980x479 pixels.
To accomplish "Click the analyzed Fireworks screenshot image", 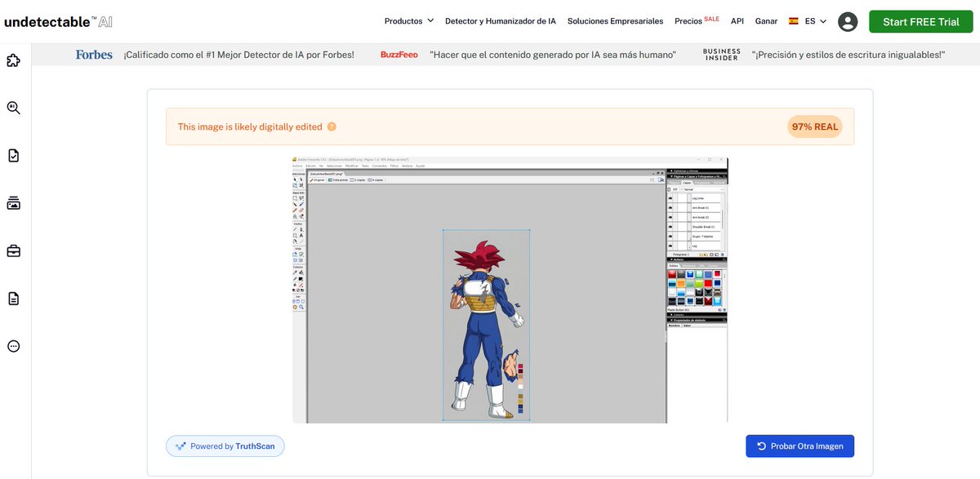I will click(x=510, y=290).
